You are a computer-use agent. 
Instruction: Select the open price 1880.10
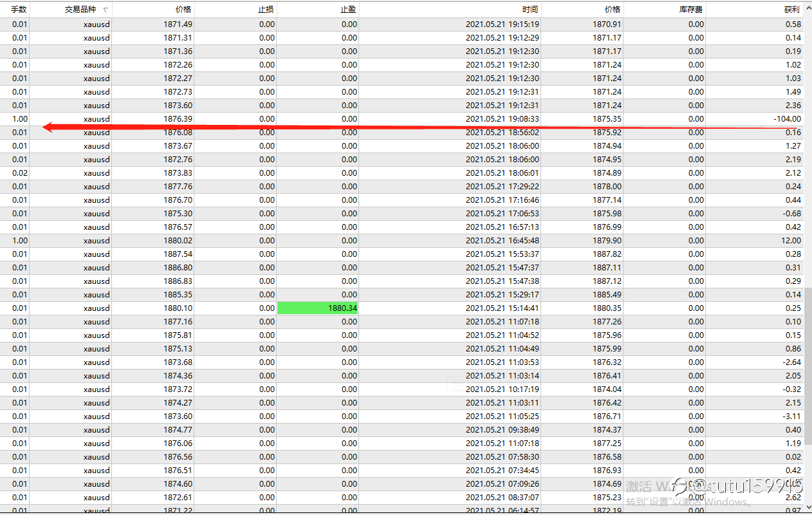(178, 308)
